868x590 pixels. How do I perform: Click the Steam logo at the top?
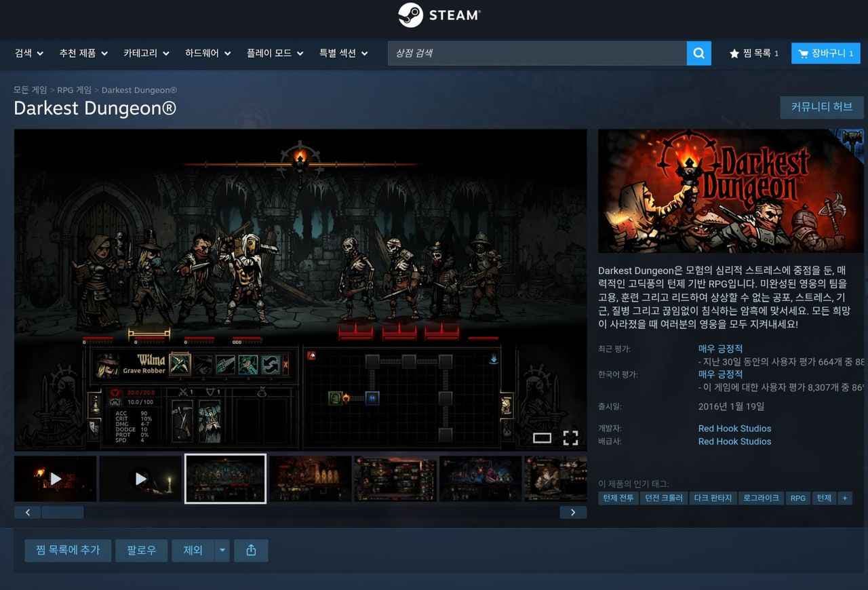pos(439,15)
